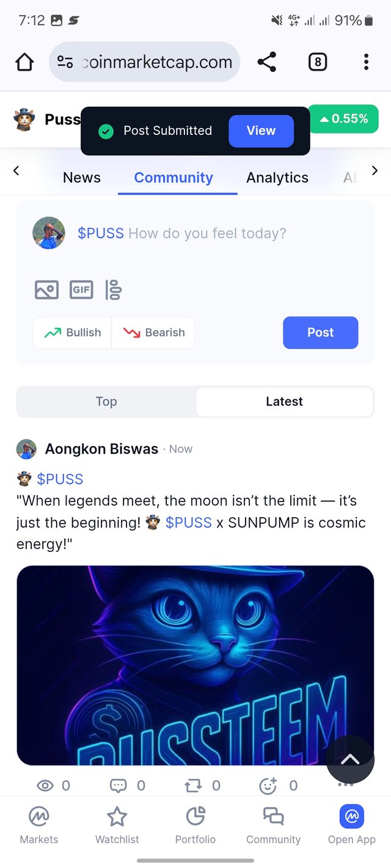Open the Analytics tab
This screenshot has height=868, width=391.
tap(277, 178)
